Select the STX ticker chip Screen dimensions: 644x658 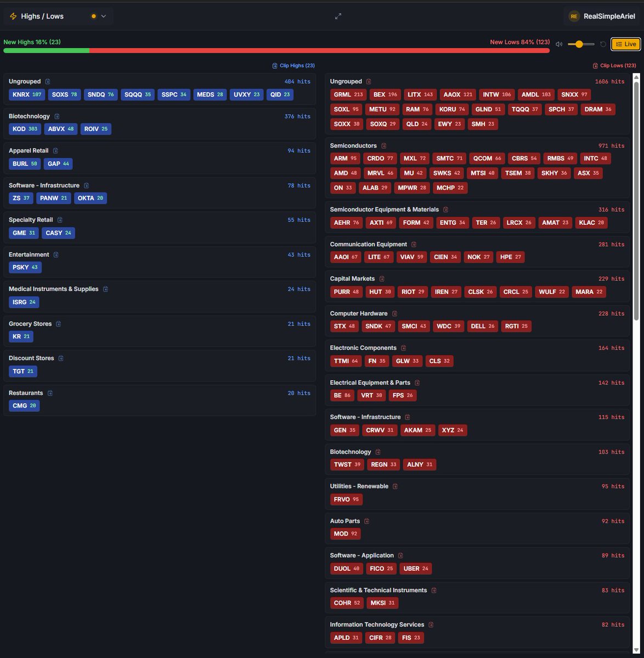tap(344, 326)
